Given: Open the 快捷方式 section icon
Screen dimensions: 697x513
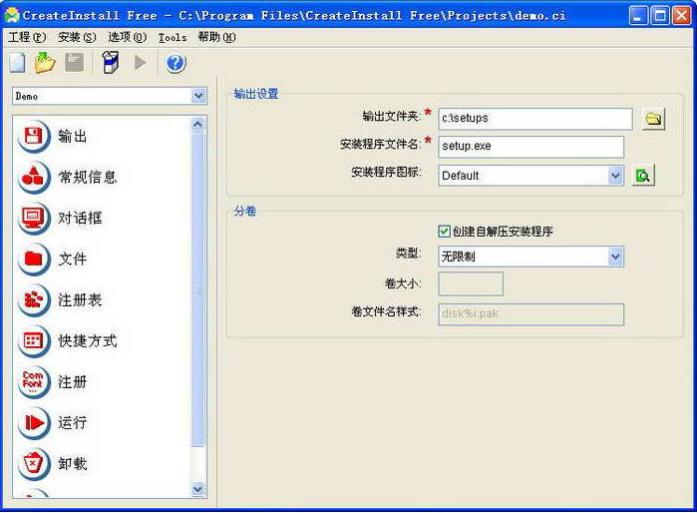Looking at the screenshot, I should pos(34,341).
